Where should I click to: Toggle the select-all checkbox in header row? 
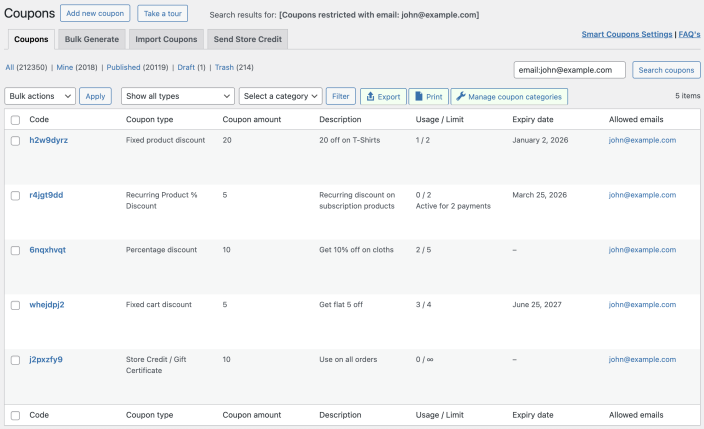15,120
